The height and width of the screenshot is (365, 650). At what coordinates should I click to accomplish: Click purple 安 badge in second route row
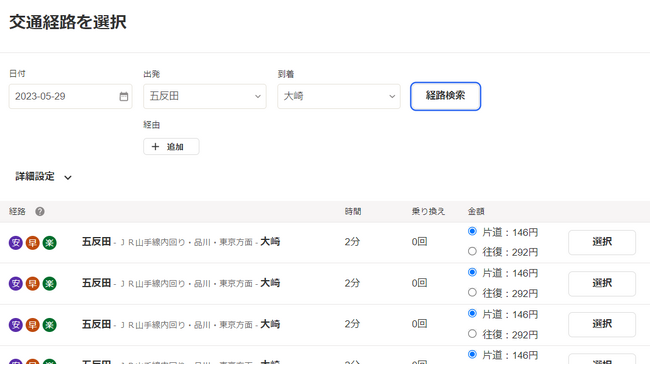[16, 284]
